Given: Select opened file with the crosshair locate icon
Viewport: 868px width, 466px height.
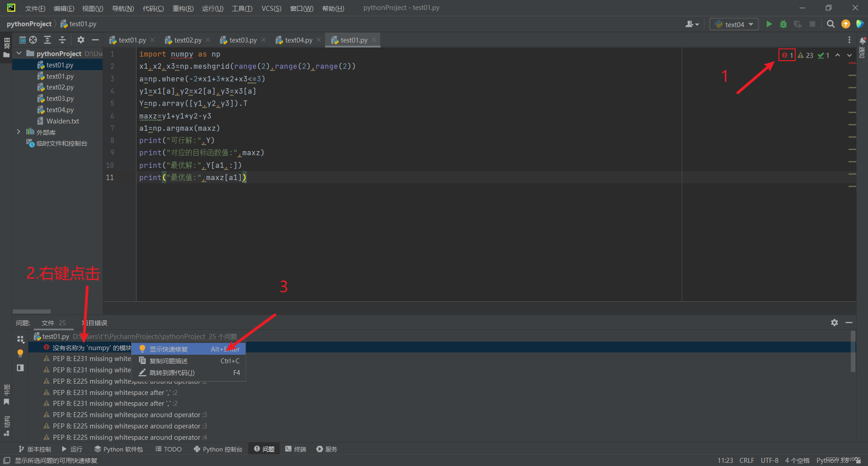Looking at the screenshot, I should [x=32, y=40].
